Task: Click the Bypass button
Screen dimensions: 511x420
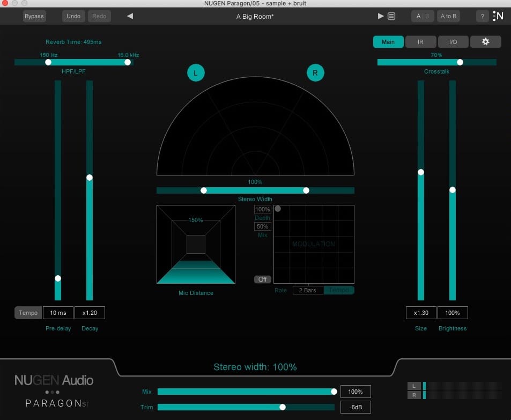Action: point(34,16)
